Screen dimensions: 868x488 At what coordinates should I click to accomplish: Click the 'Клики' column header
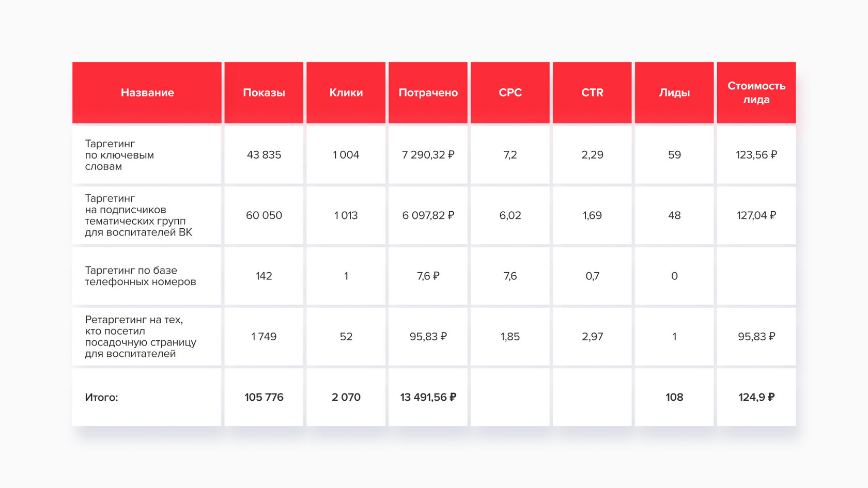(346, 92)
